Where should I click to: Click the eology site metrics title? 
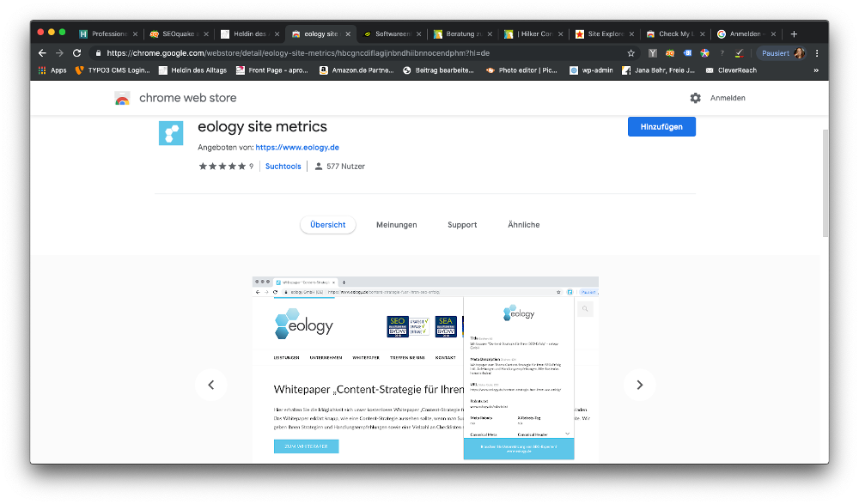click(x=262, y=126)
